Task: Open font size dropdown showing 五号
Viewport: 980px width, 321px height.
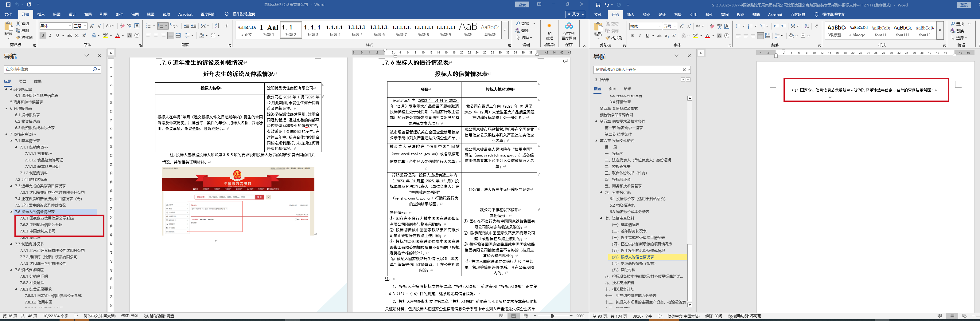Action: click(675, 26)
